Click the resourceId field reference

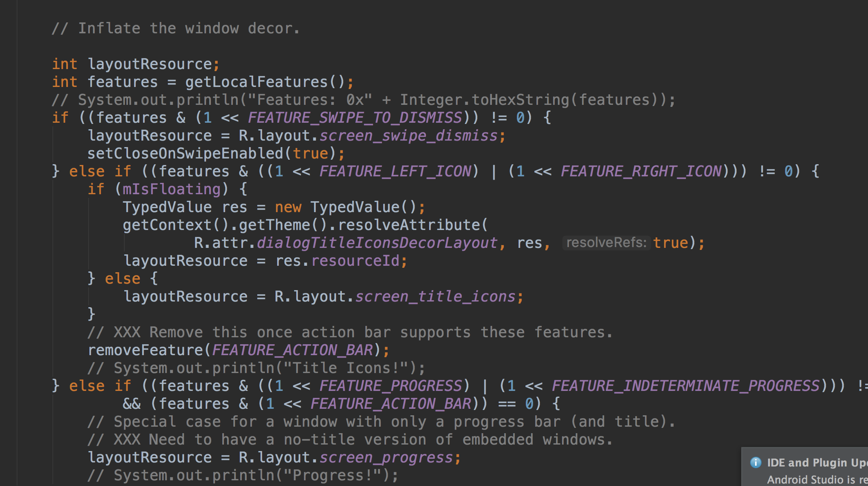pos(356,261)
